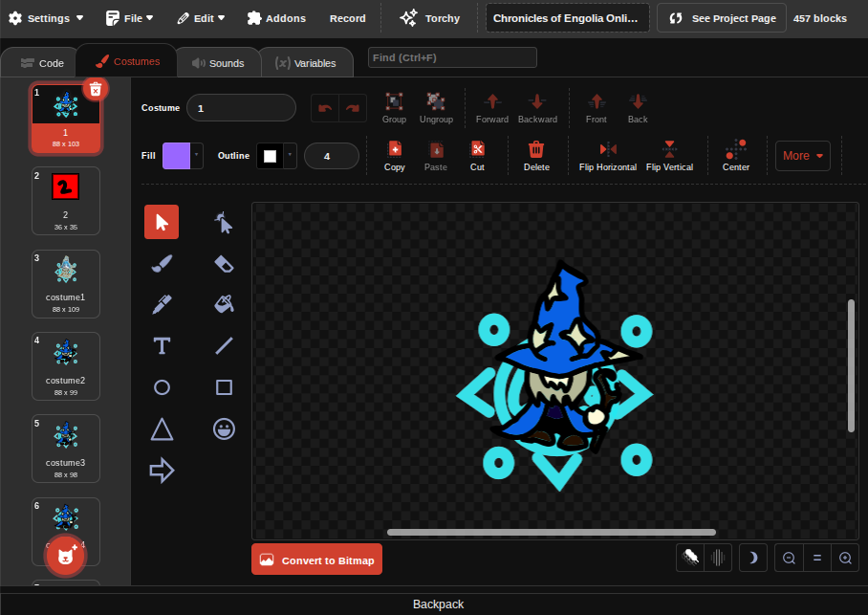Screen dimensions: 868x615
Task: Click the Costumes tab
Action: 127,61
